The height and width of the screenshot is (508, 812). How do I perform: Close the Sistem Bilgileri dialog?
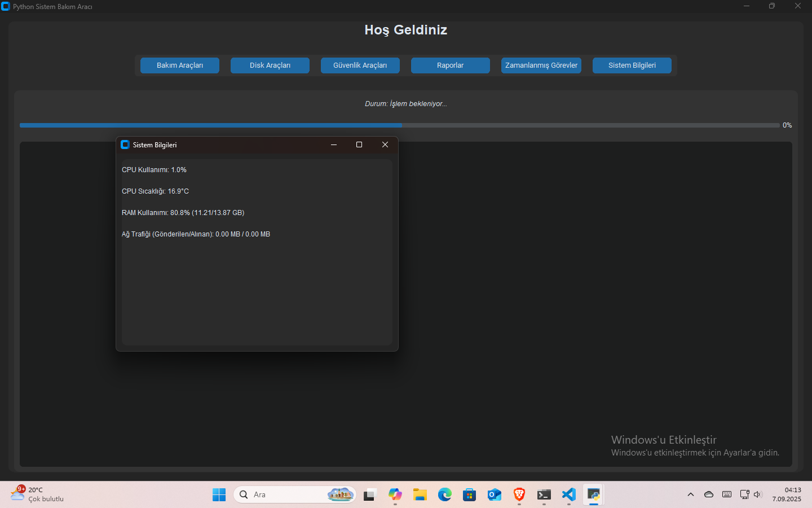[385, 145]
